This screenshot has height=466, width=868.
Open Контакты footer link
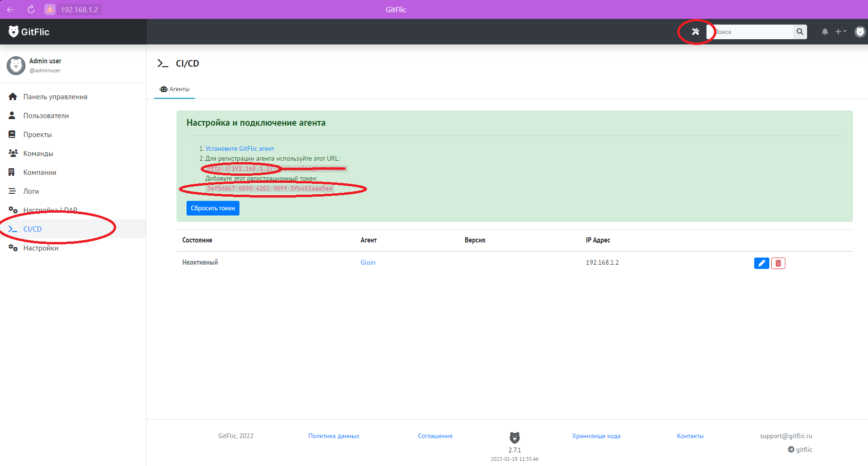click(x=690, y=436)
